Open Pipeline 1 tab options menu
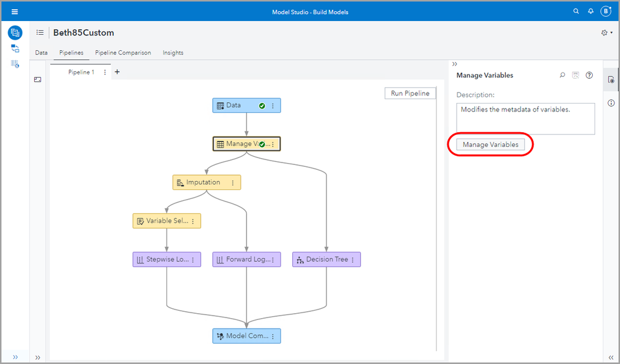 click(x=105, y=72)
